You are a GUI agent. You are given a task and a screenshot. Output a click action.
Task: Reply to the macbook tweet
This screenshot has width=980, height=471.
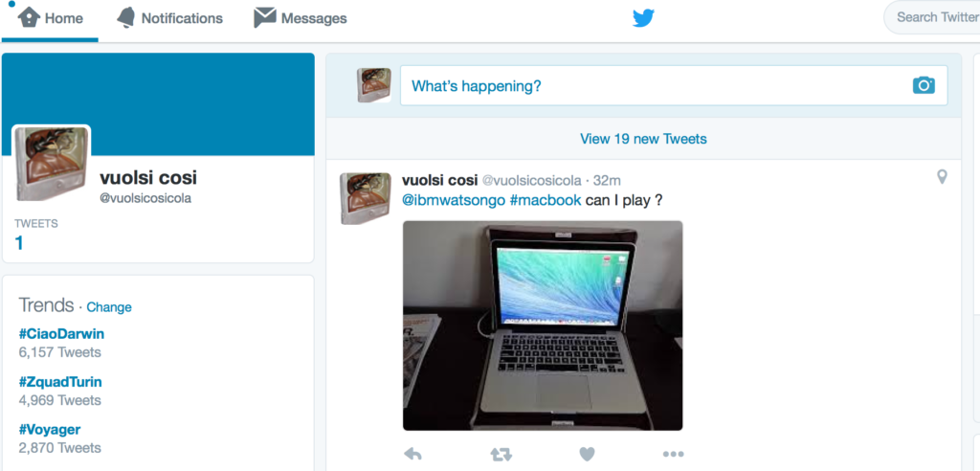[x=413, y=454]
